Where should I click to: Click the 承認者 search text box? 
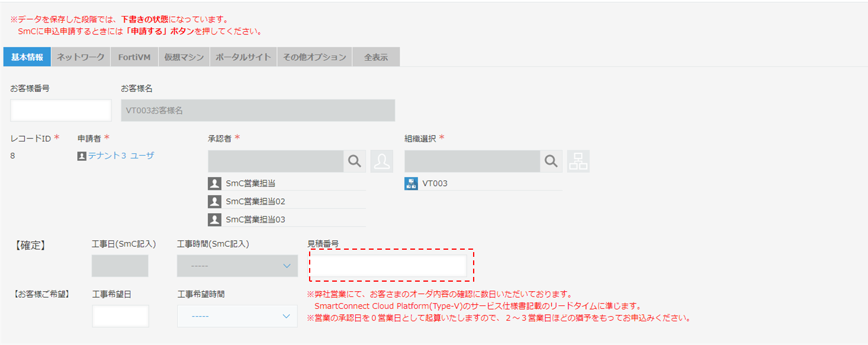[276, 162]
